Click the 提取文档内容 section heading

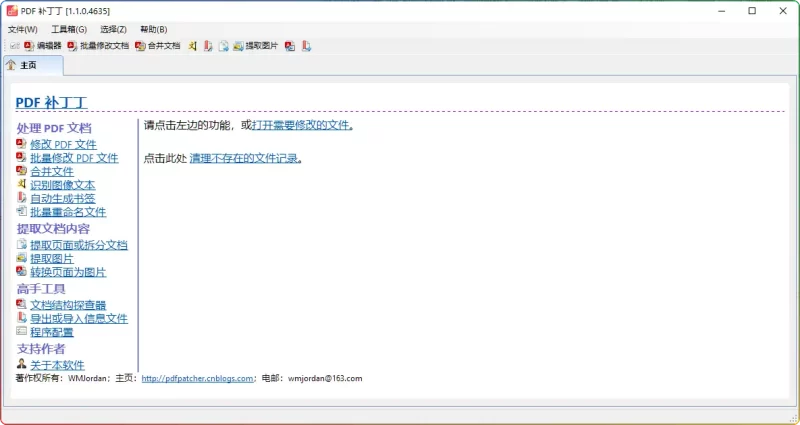tap(54, 229)
